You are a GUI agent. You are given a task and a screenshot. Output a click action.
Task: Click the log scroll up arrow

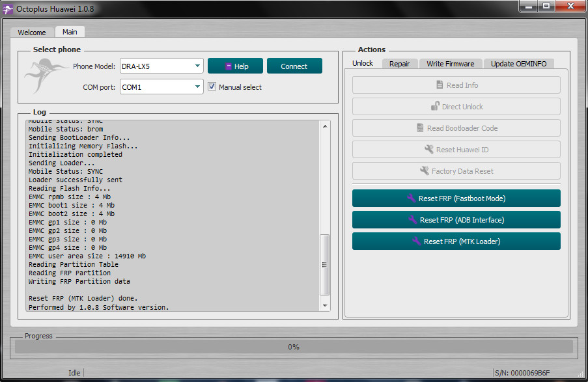[x=325, y=126]
